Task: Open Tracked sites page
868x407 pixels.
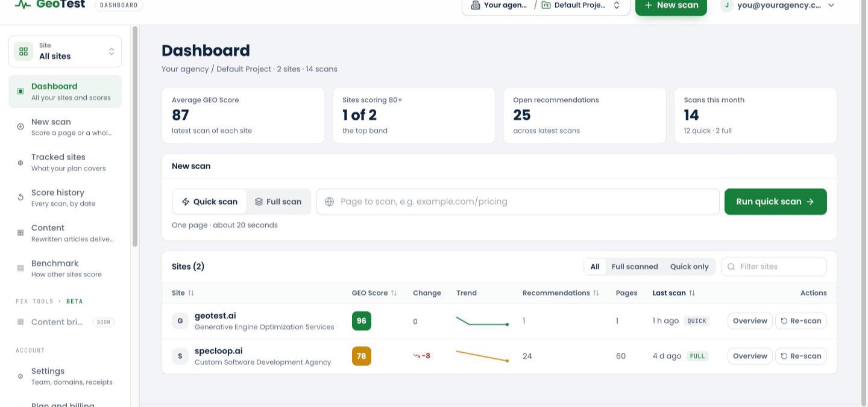Action: tap(65, 162)
